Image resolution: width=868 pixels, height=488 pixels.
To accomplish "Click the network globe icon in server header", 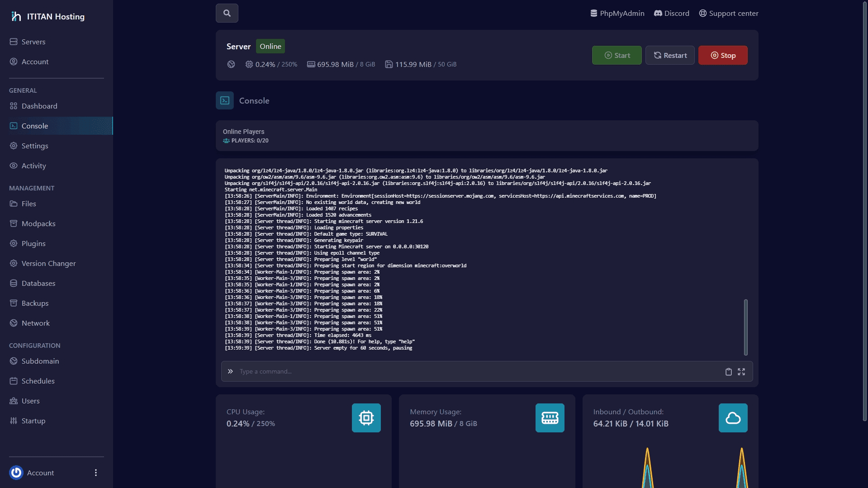I will (231, 64).
